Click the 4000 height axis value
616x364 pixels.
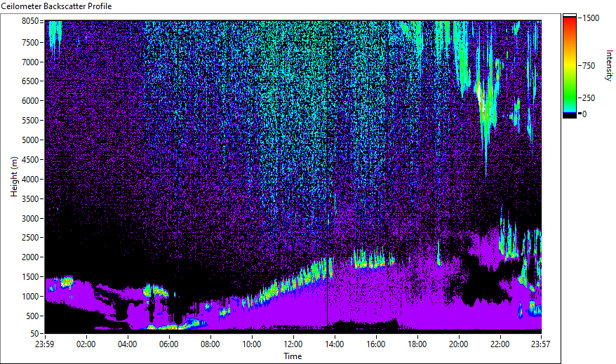tap(30, 180)
